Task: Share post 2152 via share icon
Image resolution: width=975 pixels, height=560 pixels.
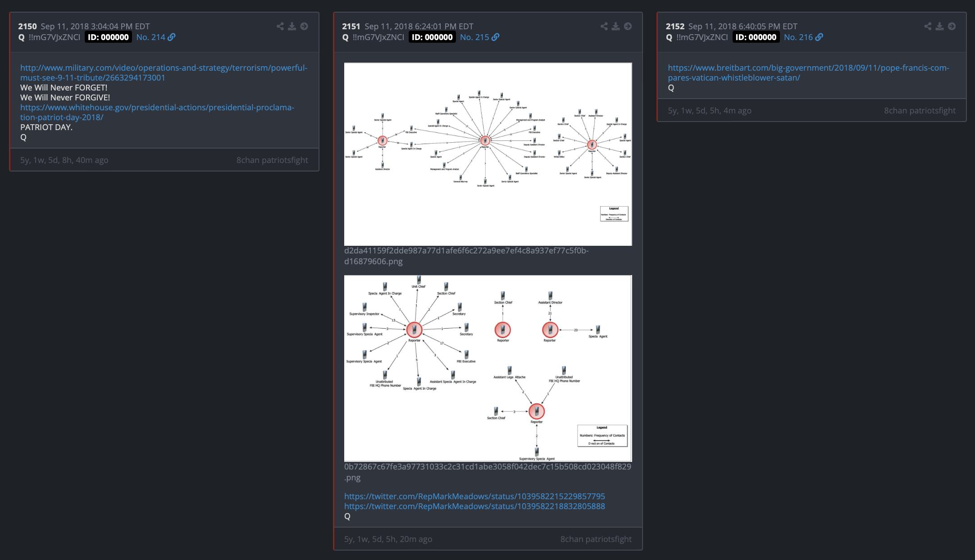Action: pos(928,27)
